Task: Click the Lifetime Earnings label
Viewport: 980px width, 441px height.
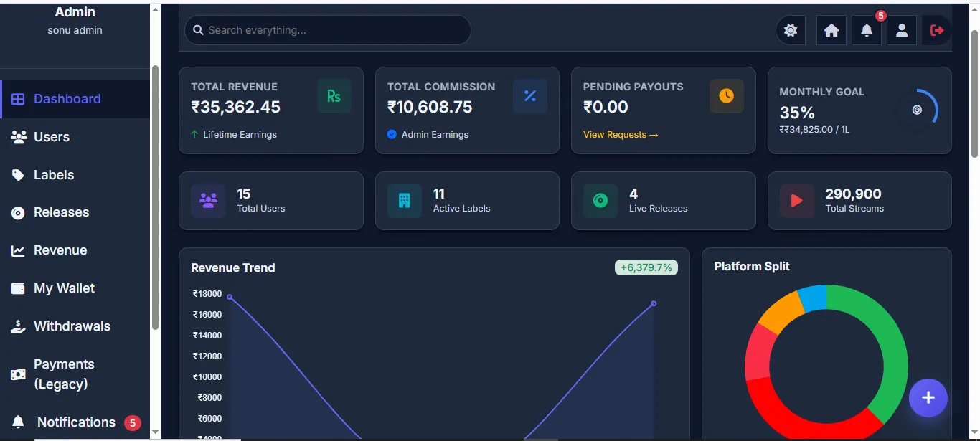Action: (x=240, y=134)
